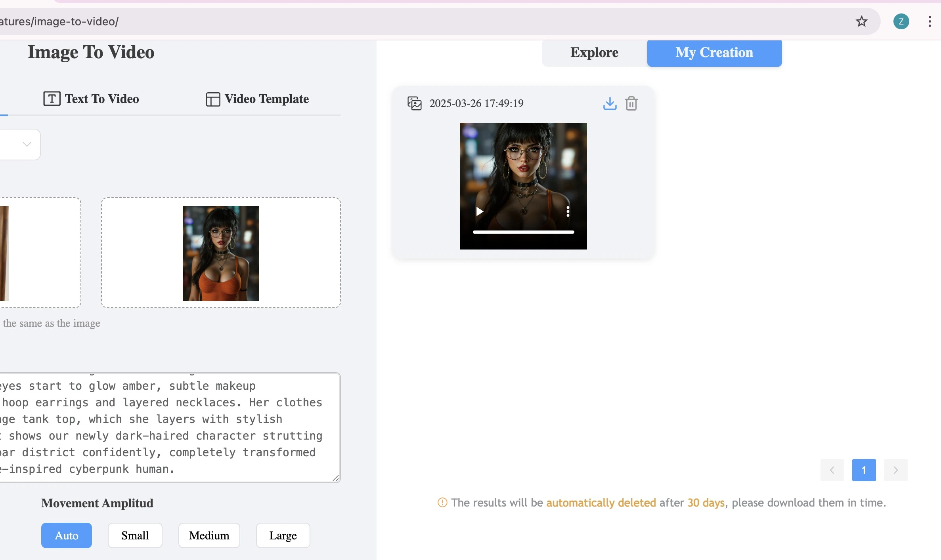Choose Medium movement amplitude
941x560 pixels.
[x=209, y=535]
